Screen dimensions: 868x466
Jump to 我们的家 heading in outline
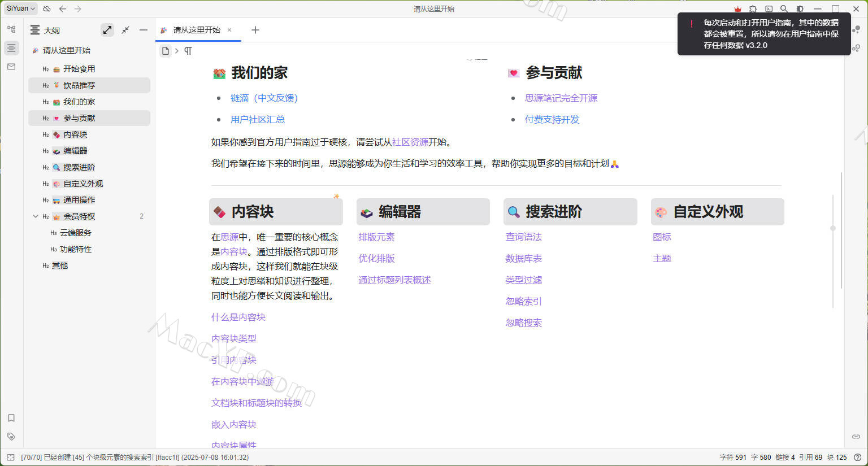[89, 102]
